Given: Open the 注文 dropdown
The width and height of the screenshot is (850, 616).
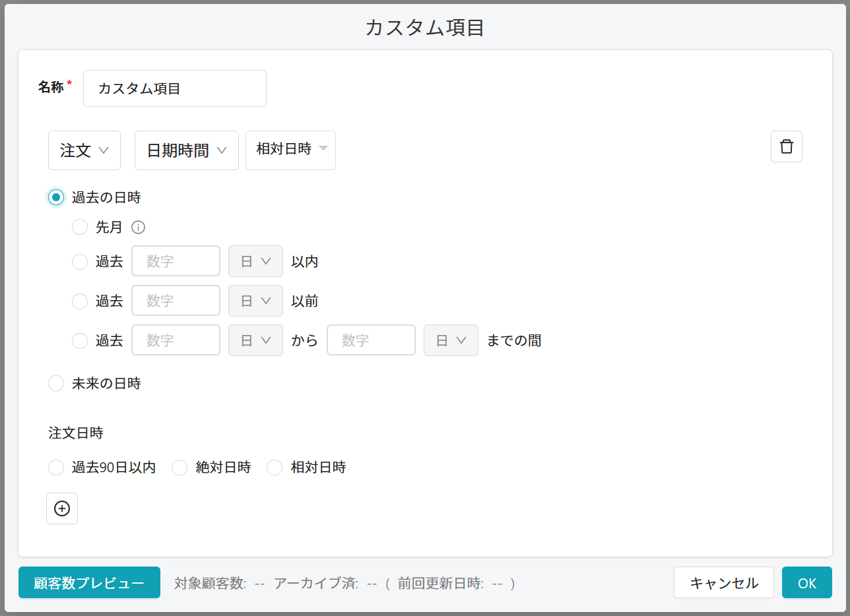Looking at the screenshot, I should [84, 150].
